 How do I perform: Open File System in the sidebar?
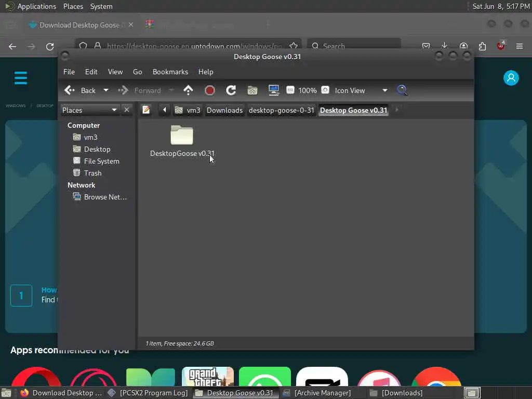101,161
